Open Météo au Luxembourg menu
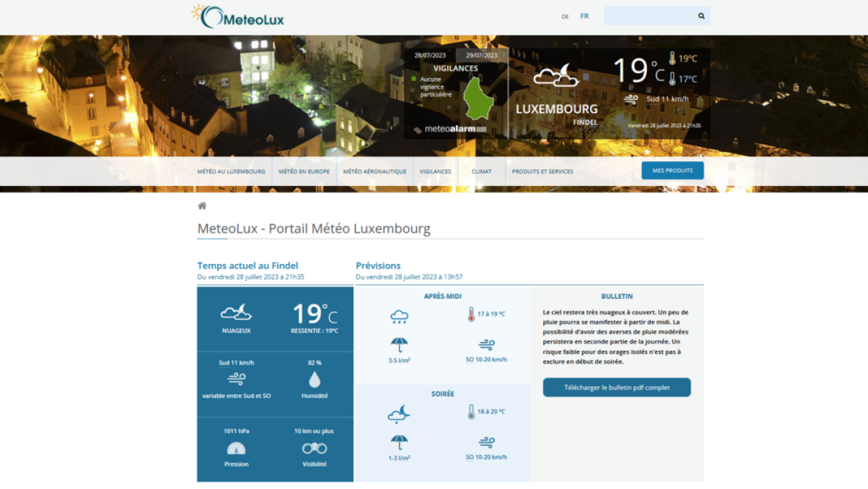Screen dimensions: 868x489 (x=231, y=171)
